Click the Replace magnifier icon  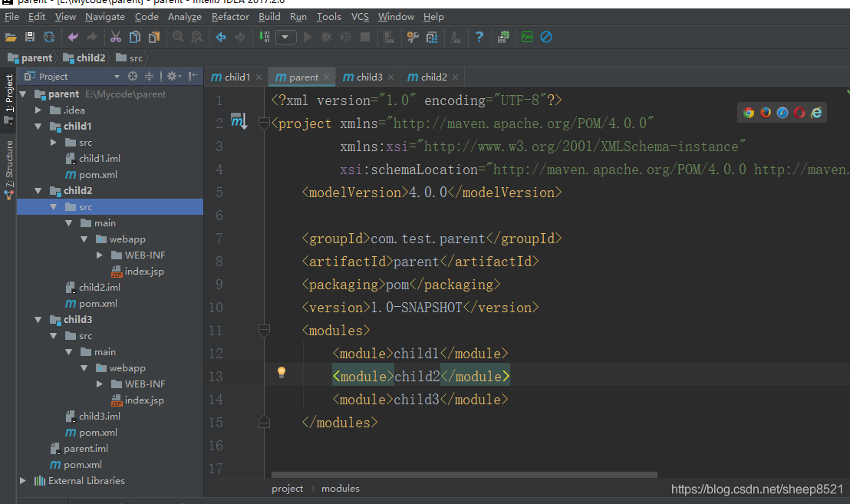coord(197,38)
